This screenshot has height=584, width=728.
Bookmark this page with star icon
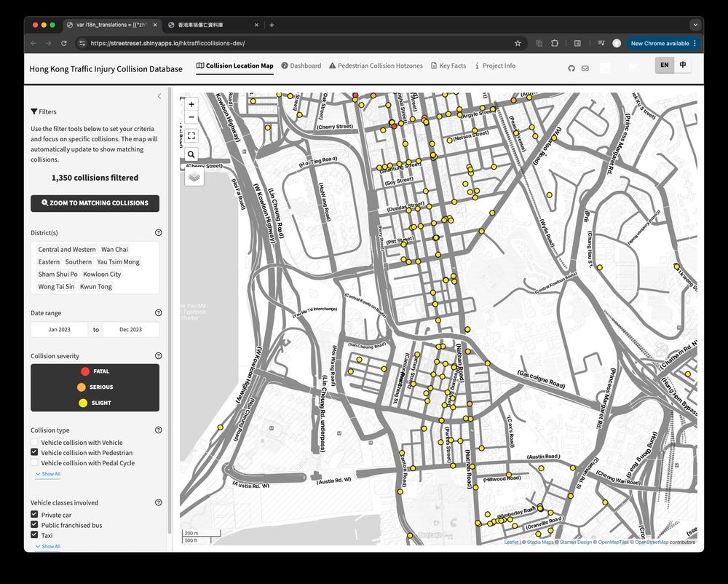[x=518, y=43]
